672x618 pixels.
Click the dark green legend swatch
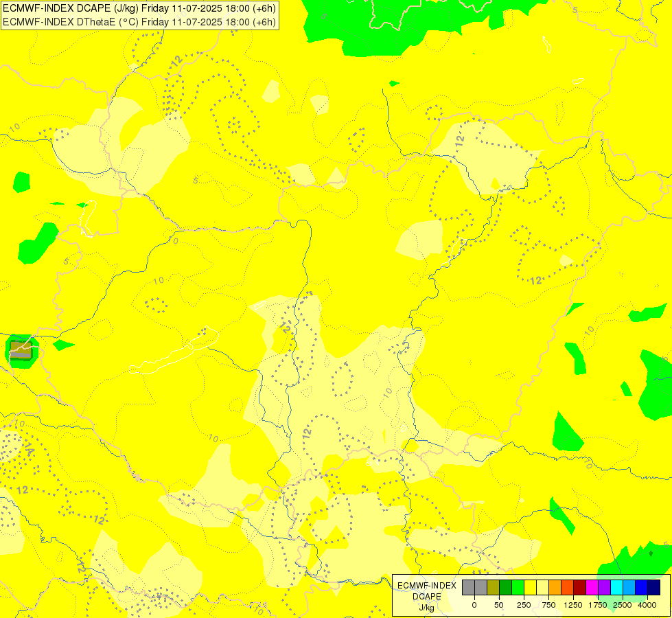pyautogui.click(x=505, y=587)
